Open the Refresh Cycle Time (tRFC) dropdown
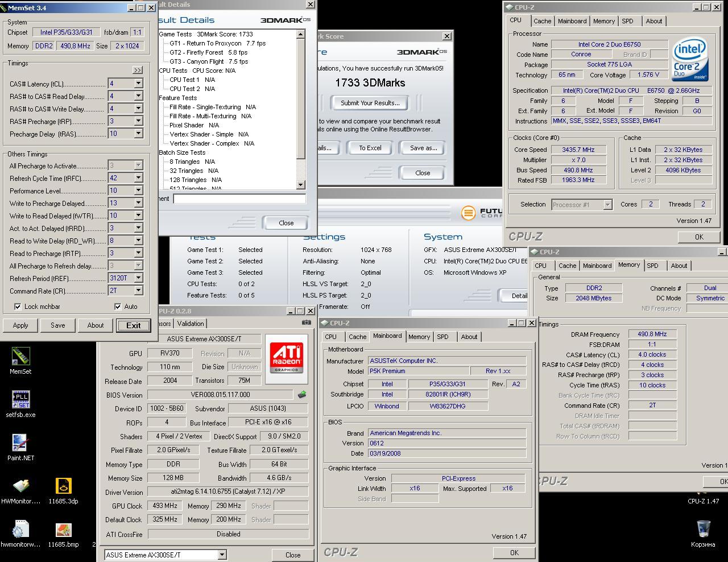The image size is (728, 562). click(138, 178)
